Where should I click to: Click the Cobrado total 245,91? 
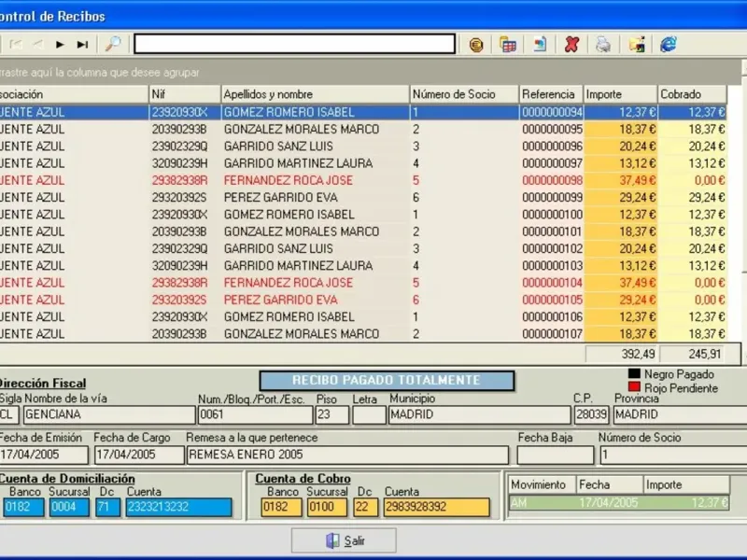(x=692, y=354)
